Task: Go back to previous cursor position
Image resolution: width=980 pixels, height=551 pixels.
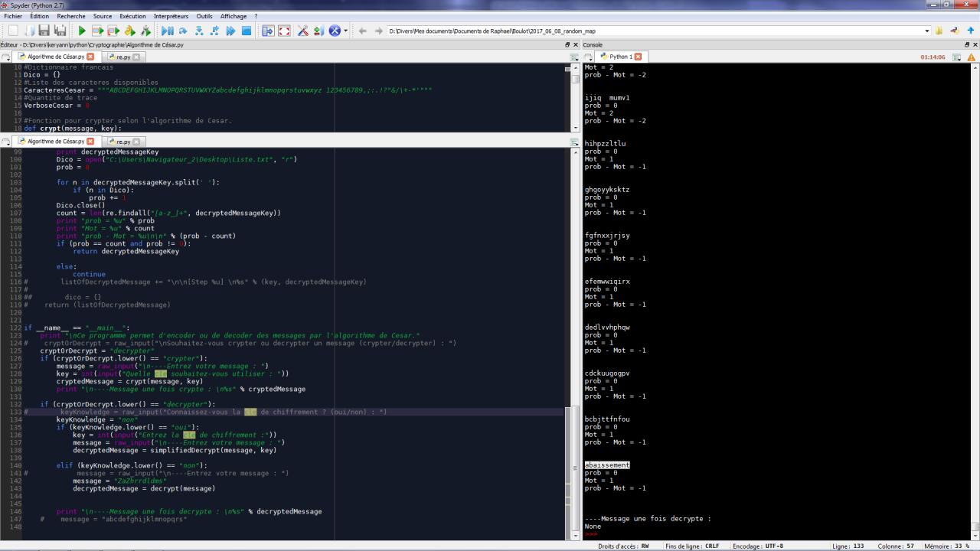Action: click(362, 31)
